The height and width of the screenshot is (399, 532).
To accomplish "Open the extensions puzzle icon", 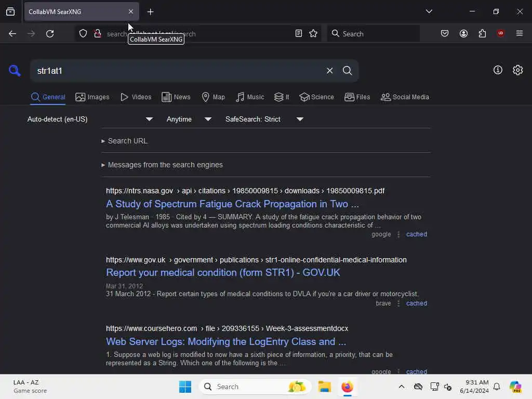I will coord(482,33).
